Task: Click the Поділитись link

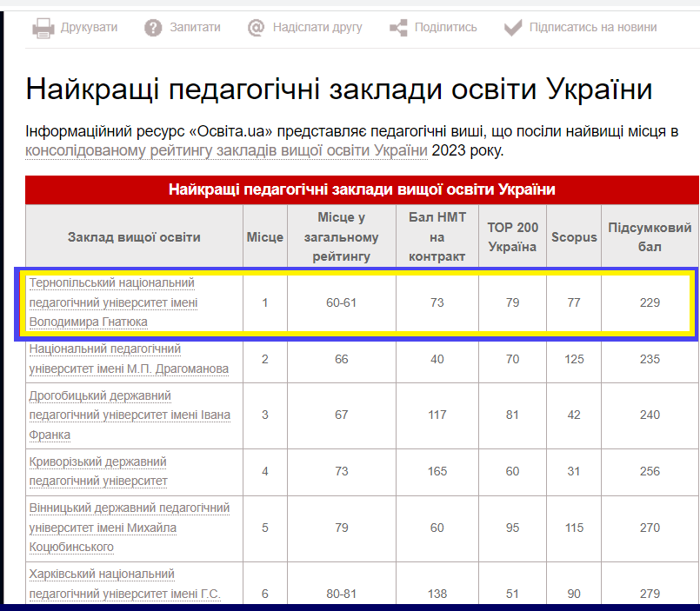Action: (445, 28)
